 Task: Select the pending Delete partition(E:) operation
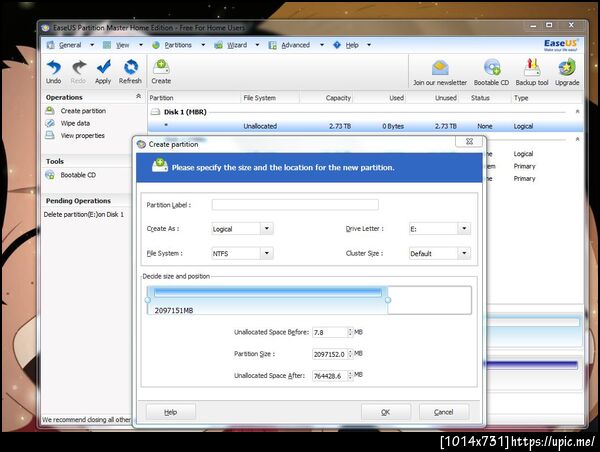coord(84,214)
